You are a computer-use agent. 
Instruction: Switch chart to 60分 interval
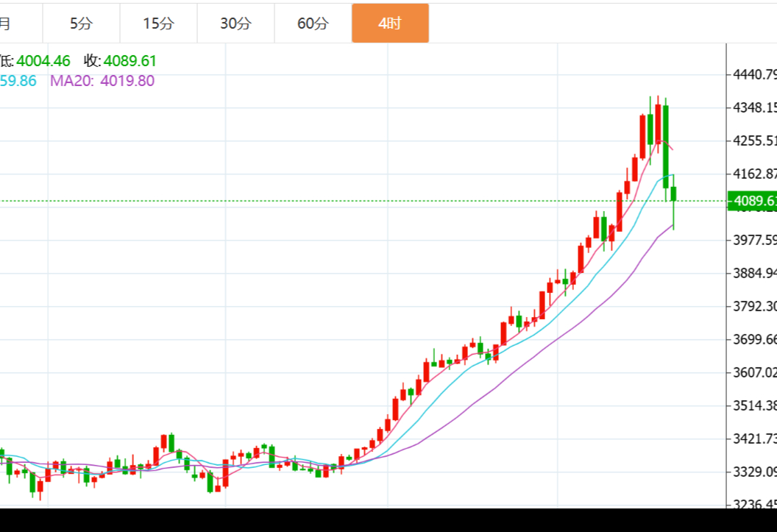(x=313, y=24)
